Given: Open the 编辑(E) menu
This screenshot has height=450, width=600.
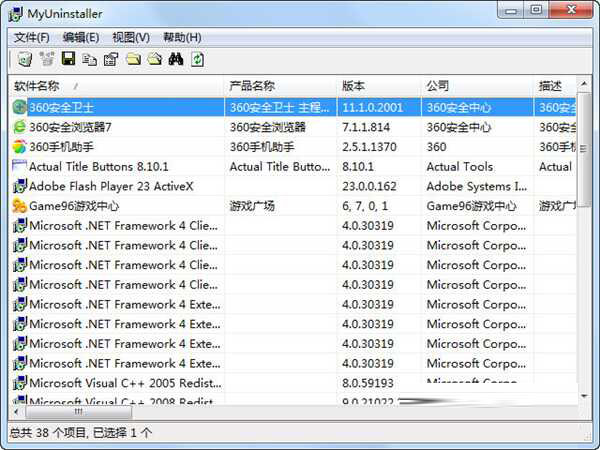Looking at the screenshot, I should 81,38.
